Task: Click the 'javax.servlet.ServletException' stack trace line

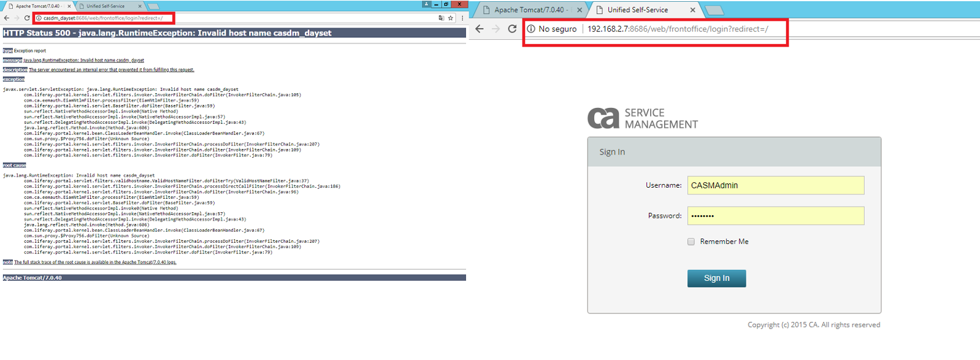Action: (x=121, y=90)
